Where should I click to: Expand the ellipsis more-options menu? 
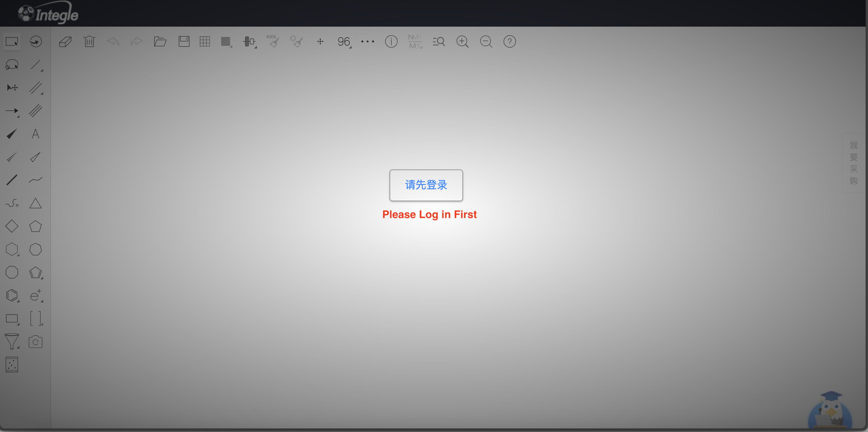tap(367, 41)
